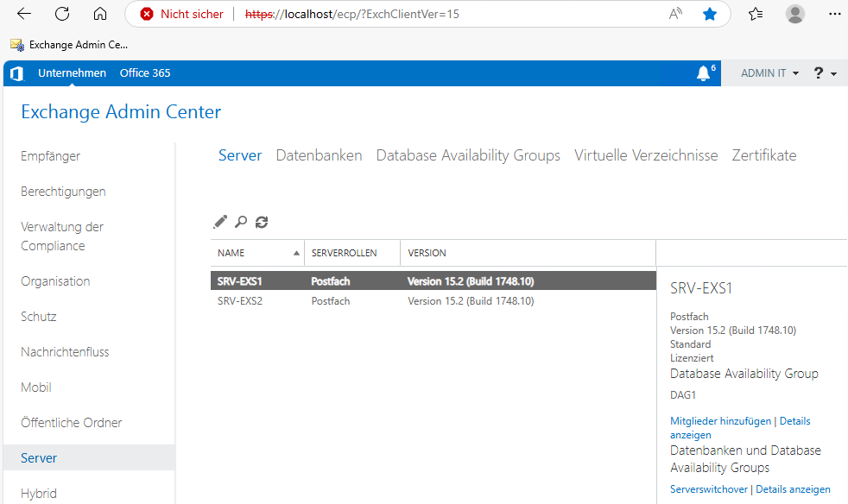Select the SRV-EXS2 server row
Image resolution: width=848 pixels, height=504 pixels.
click(x=433, y=301)
